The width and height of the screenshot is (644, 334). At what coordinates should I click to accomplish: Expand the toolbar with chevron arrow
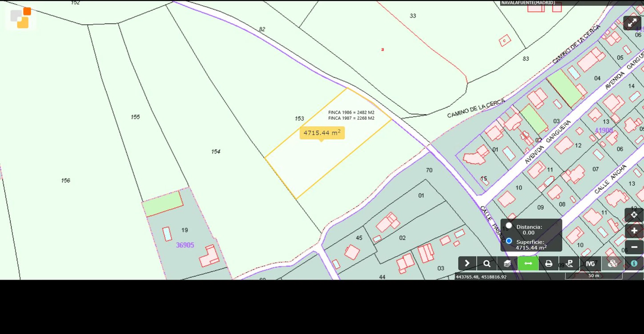pos(467,263)
